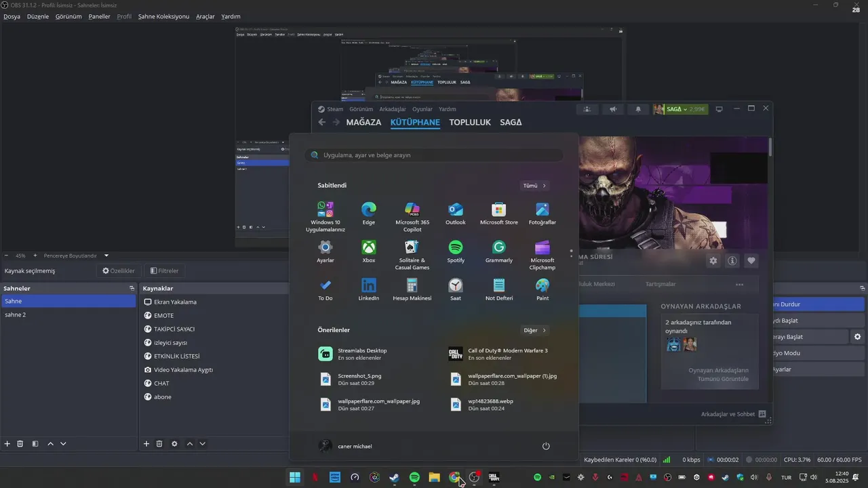This screenshot has width=868, height=488.
Task: Add a new source in Kaynaklar toolbar
Action: [146, 444]
